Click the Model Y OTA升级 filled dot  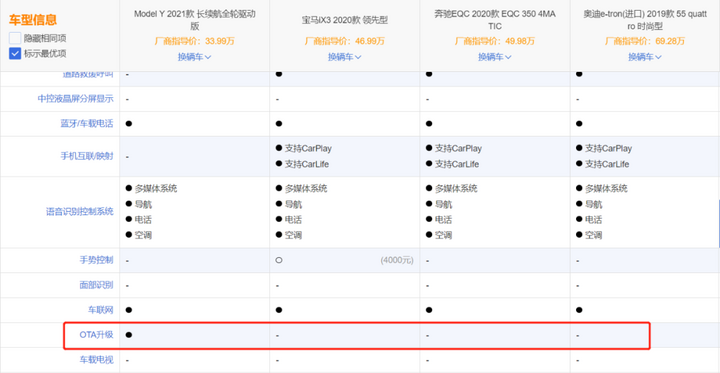pyautogui.click(x=129, y=335)
